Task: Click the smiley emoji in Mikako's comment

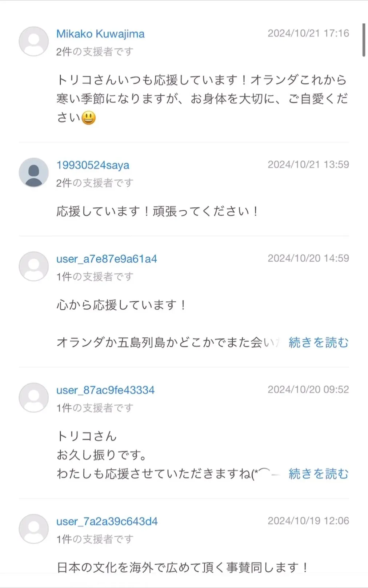Action: click(88, 118)
